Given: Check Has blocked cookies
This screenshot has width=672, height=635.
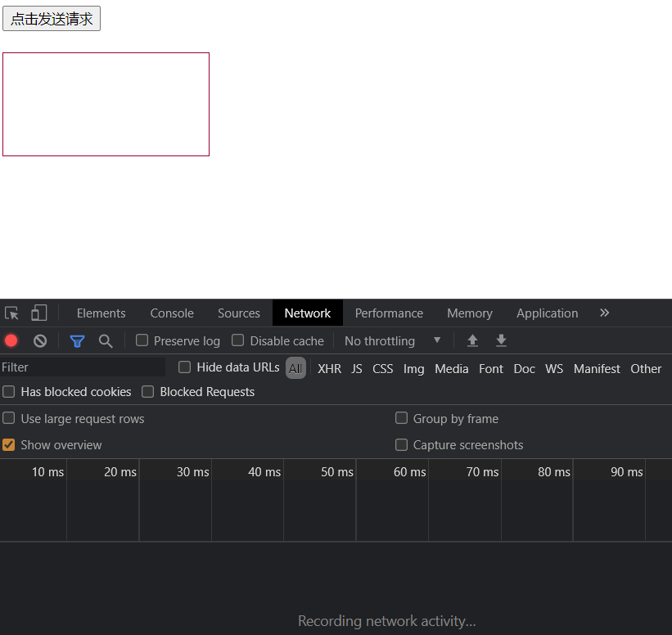Looking at the screenshot, I should tap(8, 392).
